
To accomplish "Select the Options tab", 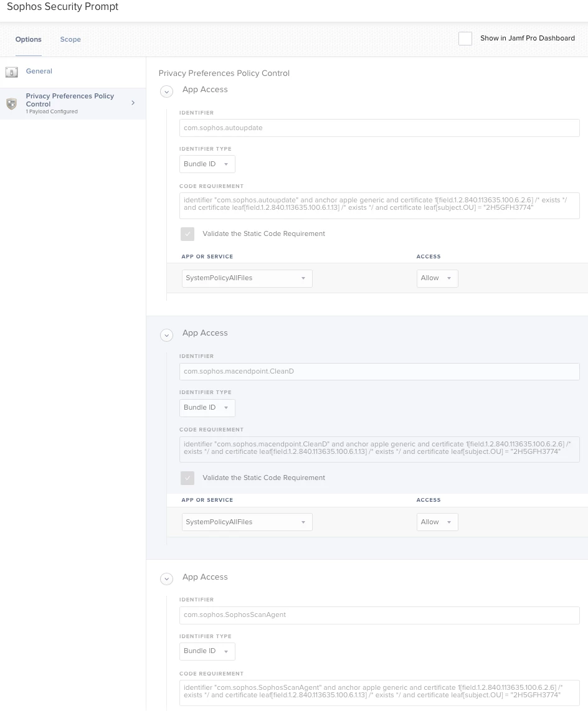I will coord(28,39).
